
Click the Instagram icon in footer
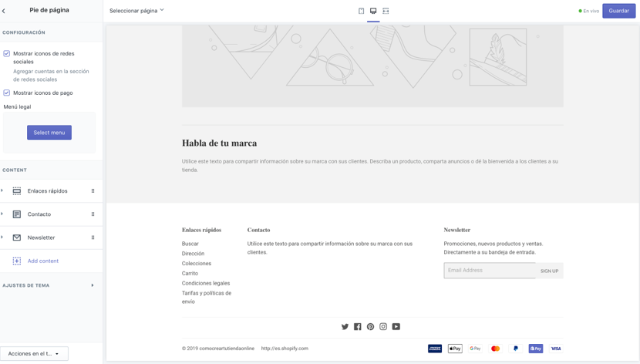click(x=383, y=327)
